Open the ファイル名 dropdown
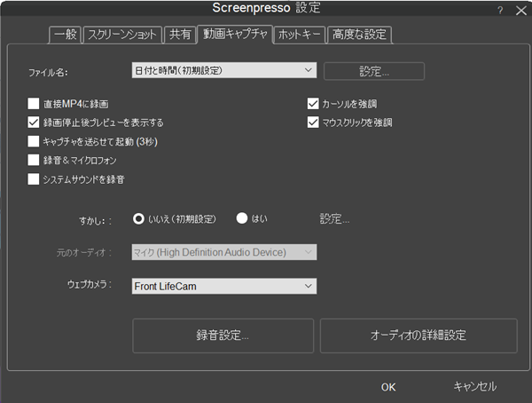 click(224, 70)
